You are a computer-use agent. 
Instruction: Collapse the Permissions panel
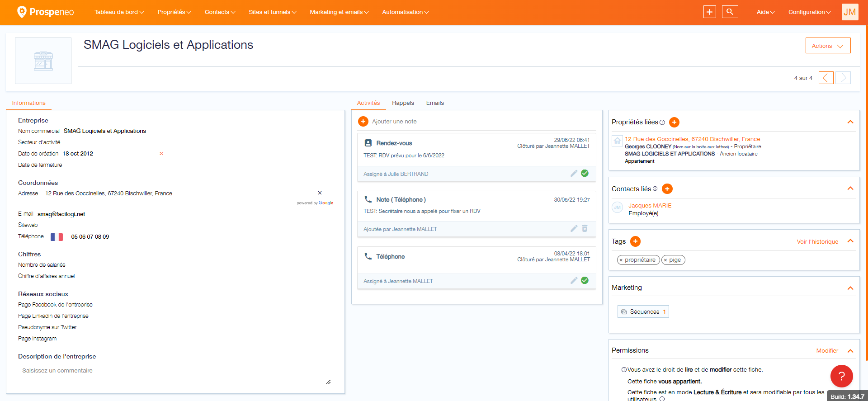(x=850, y=351)
